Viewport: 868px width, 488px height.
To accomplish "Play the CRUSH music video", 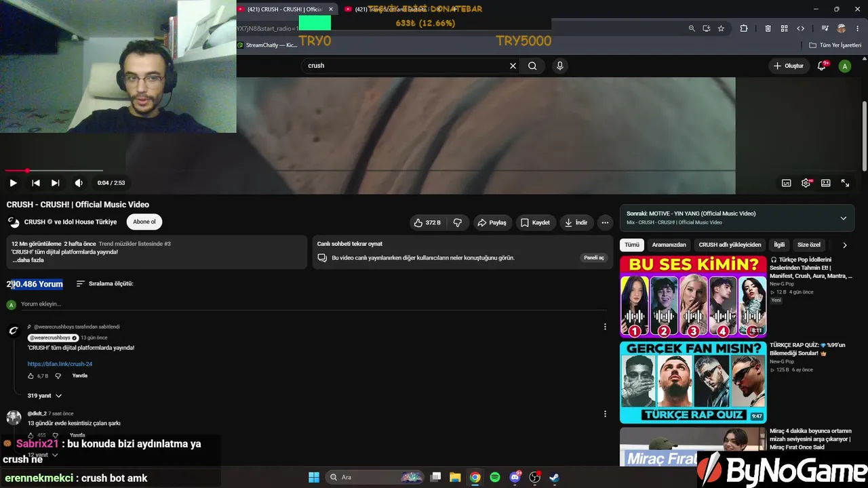I will coord(13,182).
